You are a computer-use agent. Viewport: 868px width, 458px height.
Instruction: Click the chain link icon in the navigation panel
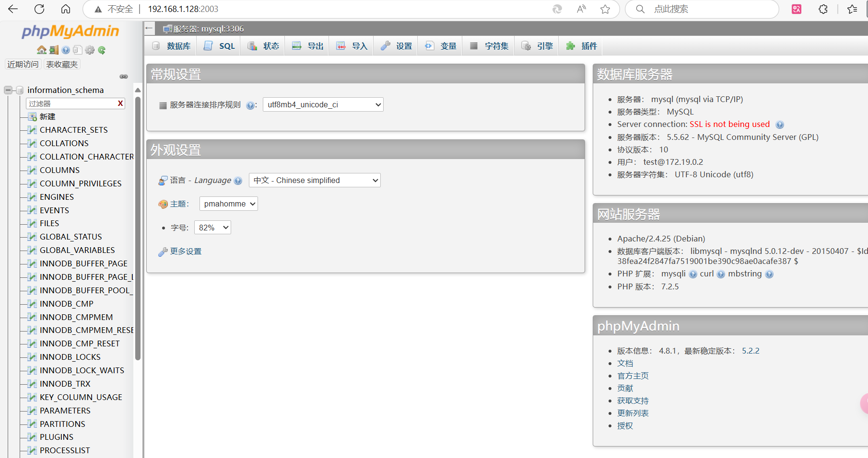(124, 77)
